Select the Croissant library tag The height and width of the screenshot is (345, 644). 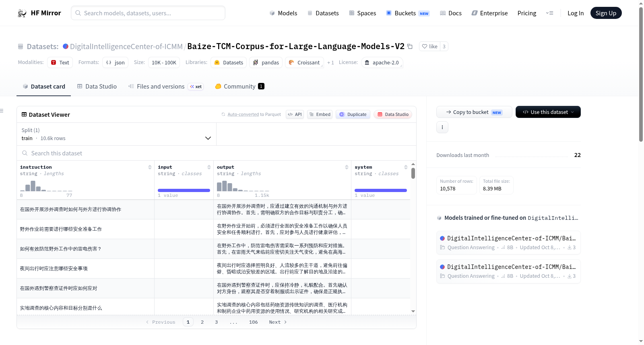click(304, 62)
